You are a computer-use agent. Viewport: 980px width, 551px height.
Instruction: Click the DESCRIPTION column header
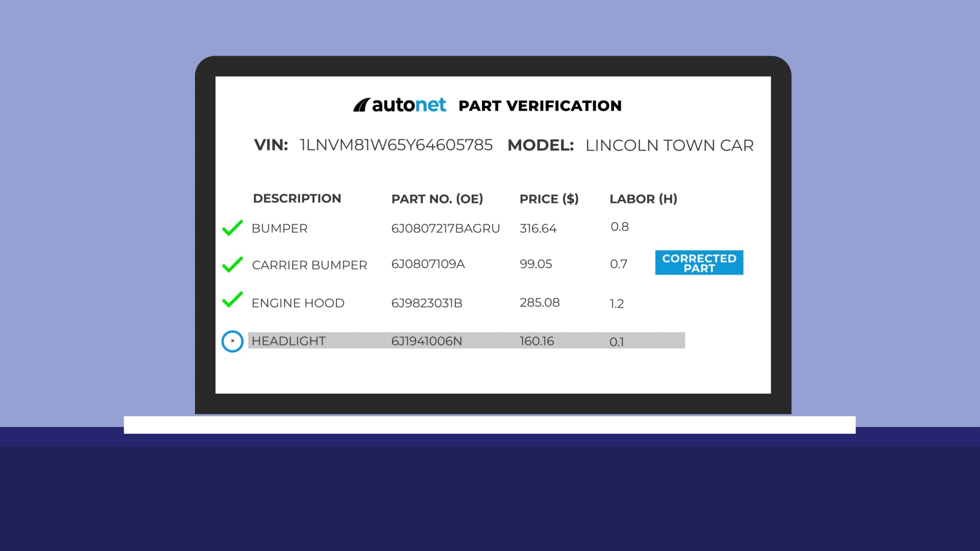pyautogui.click(x=297, y=198)
